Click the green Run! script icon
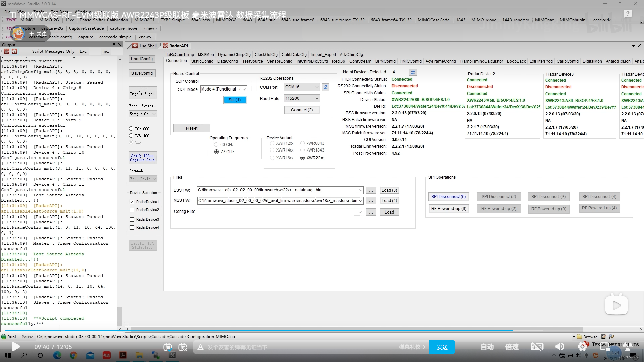The image size is (644, 362). tap(4, 337)
